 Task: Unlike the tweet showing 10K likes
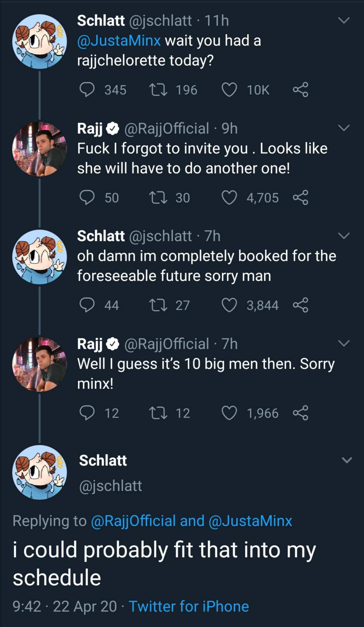tap(230, 89)
